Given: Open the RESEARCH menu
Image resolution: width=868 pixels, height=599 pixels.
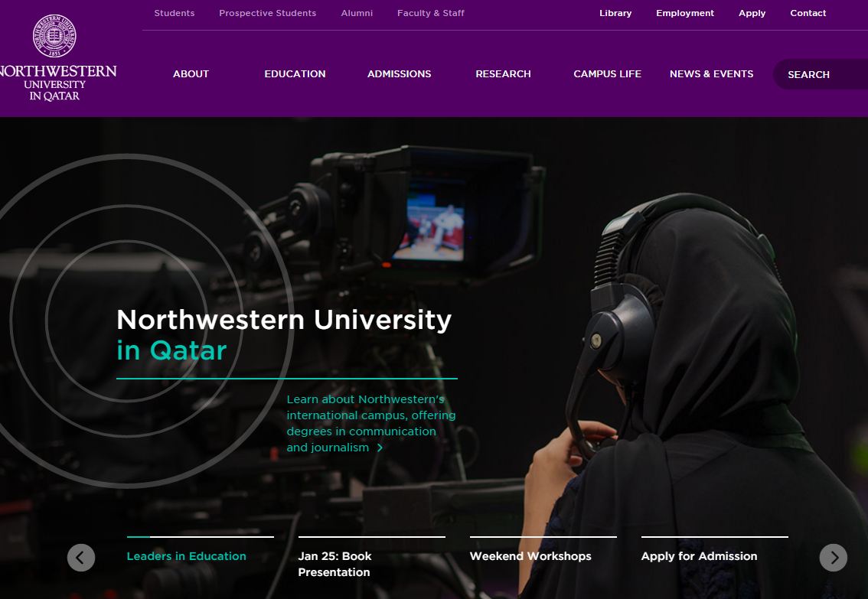Looking at the screenshot, I should click(503, 73).
